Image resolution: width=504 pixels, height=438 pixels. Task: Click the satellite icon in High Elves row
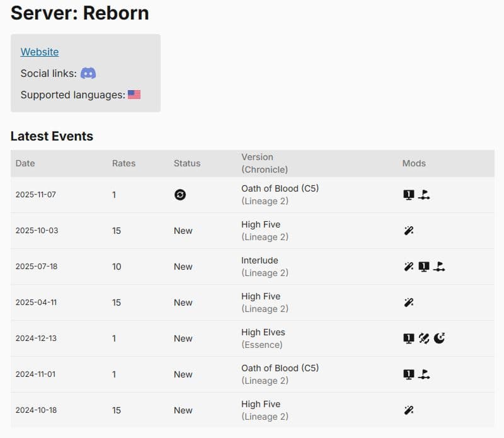[424, 338]
